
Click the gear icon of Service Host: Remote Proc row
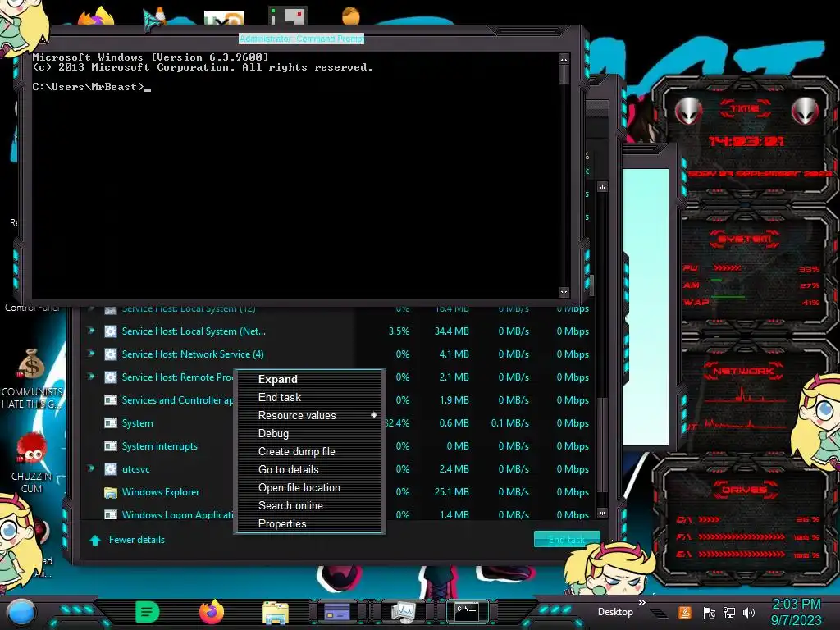pyautogui.click(x=111, y=377)
